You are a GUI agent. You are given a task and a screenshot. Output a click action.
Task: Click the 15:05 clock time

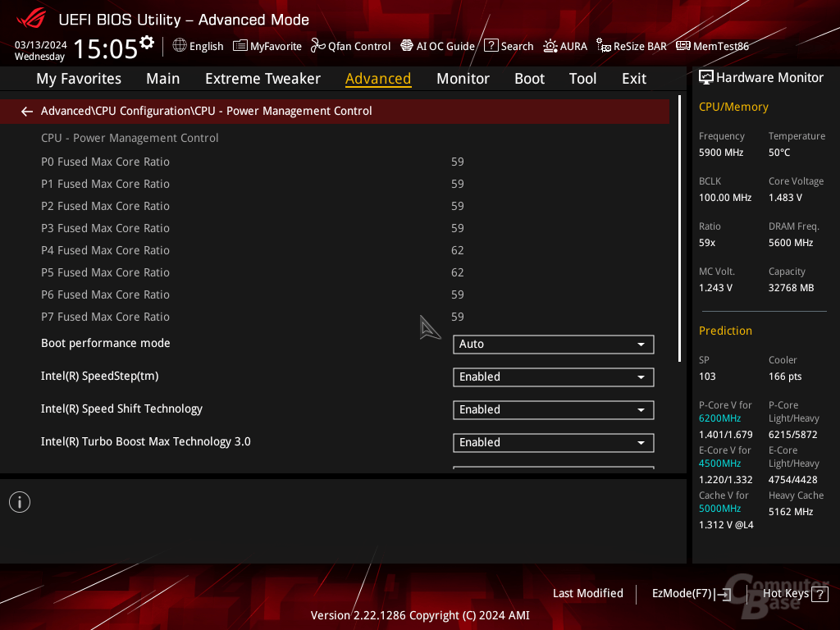pyautogui.click(x=106, y=49)
